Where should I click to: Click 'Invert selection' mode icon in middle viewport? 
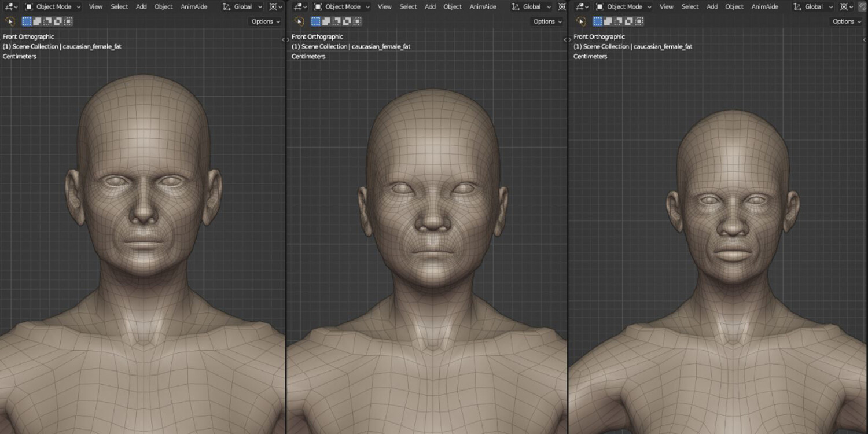[347, 21]
